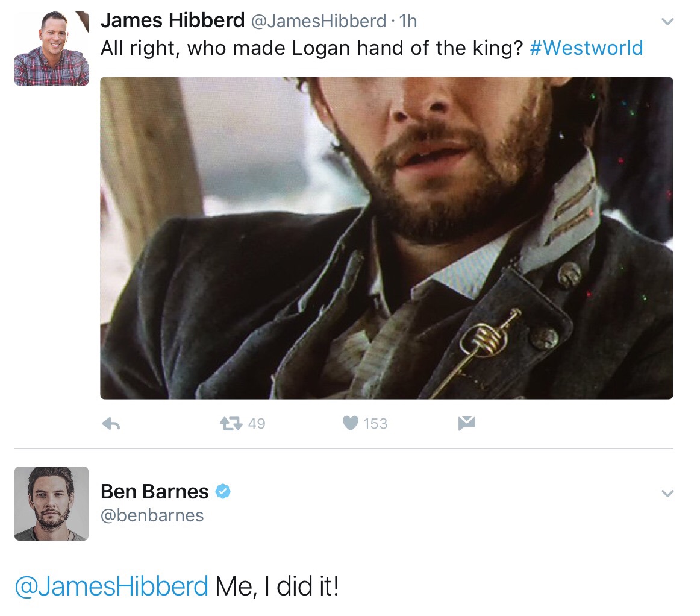Screen dimensions: 700x616
Task: View the 153 likes count
Action: pos(375,424)
